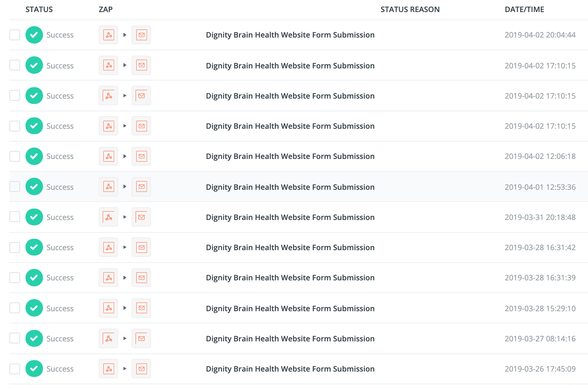Click email icon in 16:31:42 row
The height and width of the screenshot is (389, 588).
coord(141,247)
